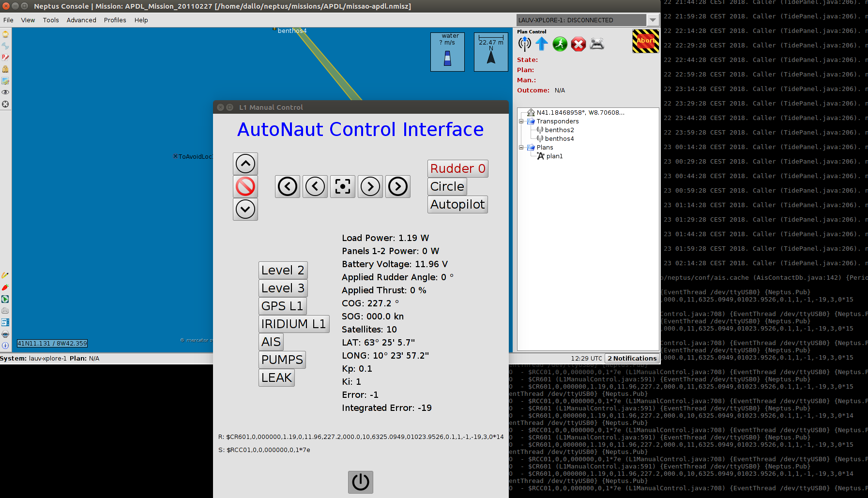Screen dimensions: 868x498
Task: Toggle the Autopilot button
Action: click(x=457, y=204)
